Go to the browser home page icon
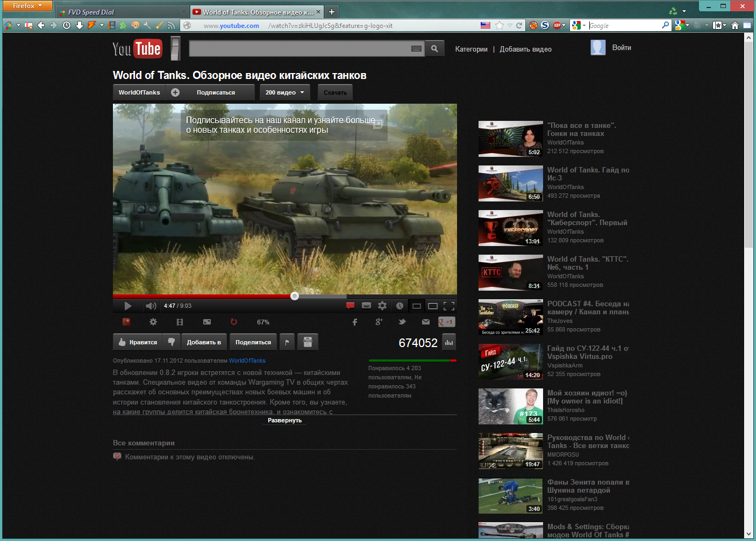Image resolution: width=756 pixels, height=541 pixels. [x=735, y=25]
